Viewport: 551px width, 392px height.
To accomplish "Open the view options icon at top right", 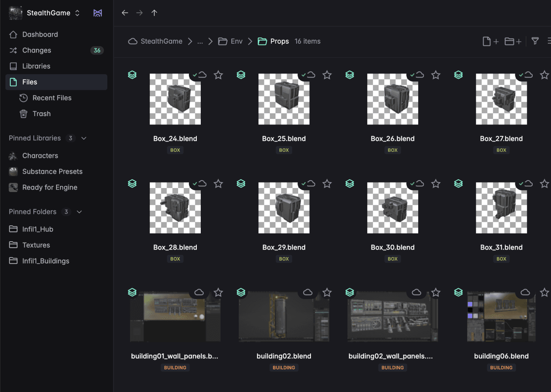I will click(x=549, y=41).
